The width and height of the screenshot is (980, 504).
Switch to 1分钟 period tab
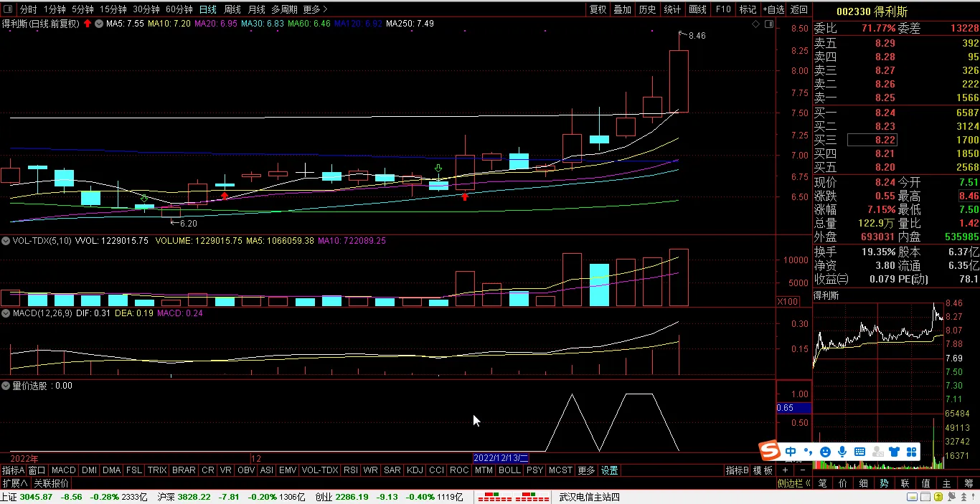pos(55,9)
